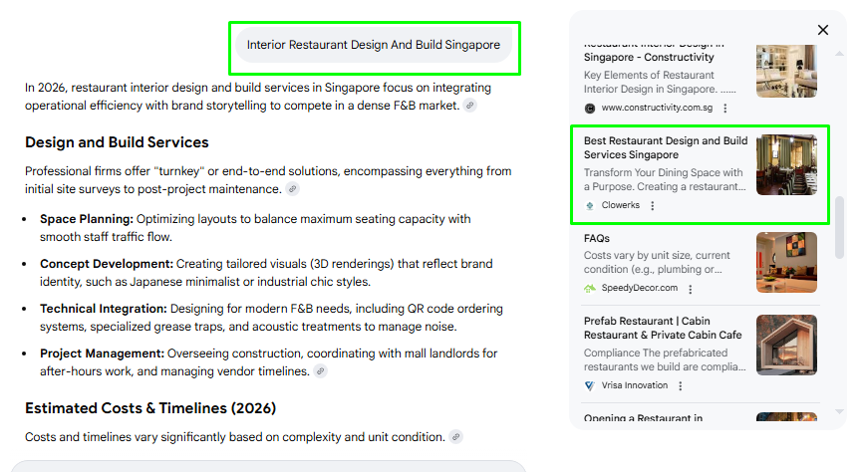The width and height of the screenshot is (868, 472).
Task: Open 'Prefab Restaurant | Cabin Restaurant' result
Action: click(663, 329)
